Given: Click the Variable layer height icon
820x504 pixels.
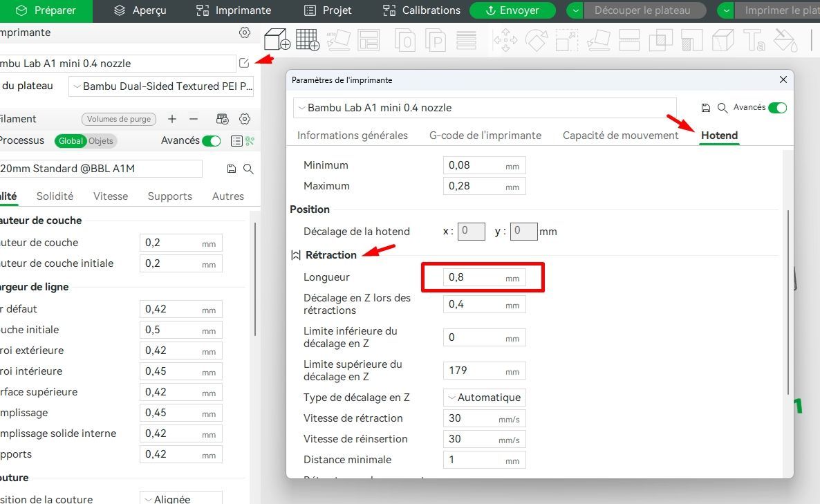Looking at the screenshot, I should pos(466,40).
